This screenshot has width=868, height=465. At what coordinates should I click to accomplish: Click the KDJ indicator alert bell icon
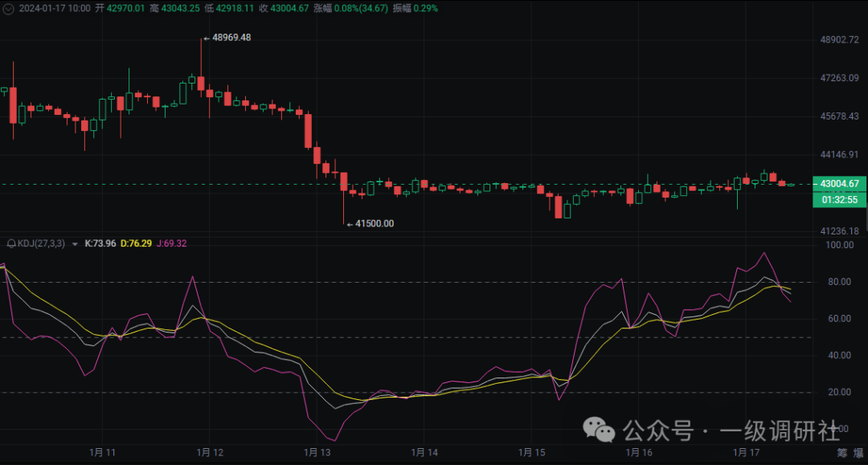11,244
